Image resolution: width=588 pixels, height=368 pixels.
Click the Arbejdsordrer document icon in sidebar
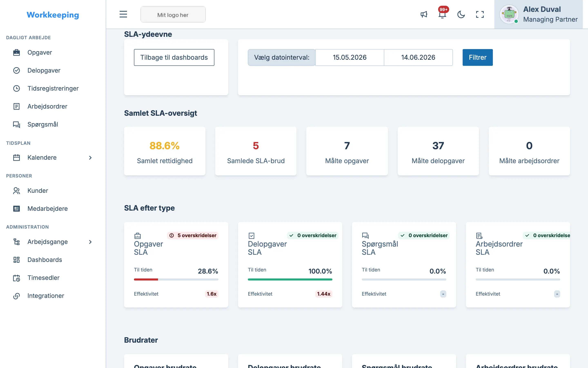click(x=16, y=107)
